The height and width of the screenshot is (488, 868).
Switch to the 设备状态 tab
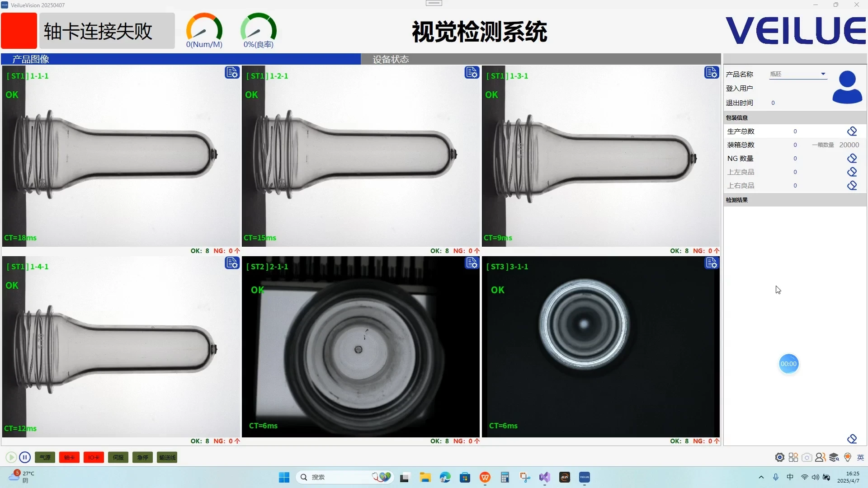390,59
